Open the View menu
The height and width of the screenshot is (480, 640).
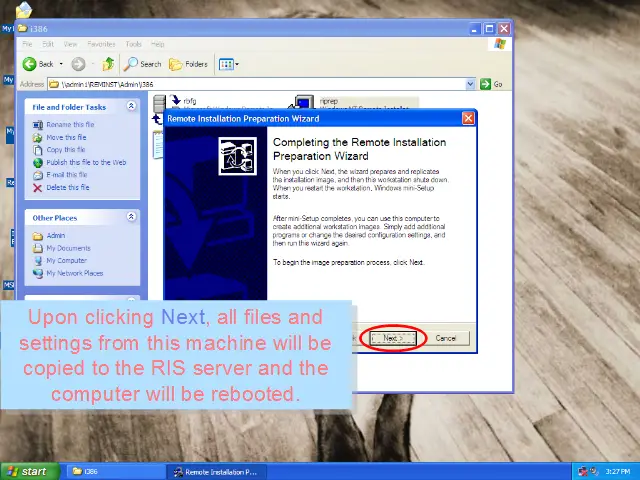pyautogui.click(x=70, y=44)
